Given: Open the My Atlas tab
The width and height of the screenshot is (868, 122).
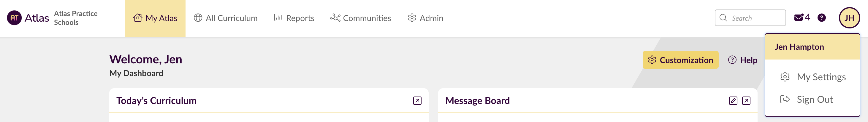Looking at the screenshot, I should click(x=155, y=18).
